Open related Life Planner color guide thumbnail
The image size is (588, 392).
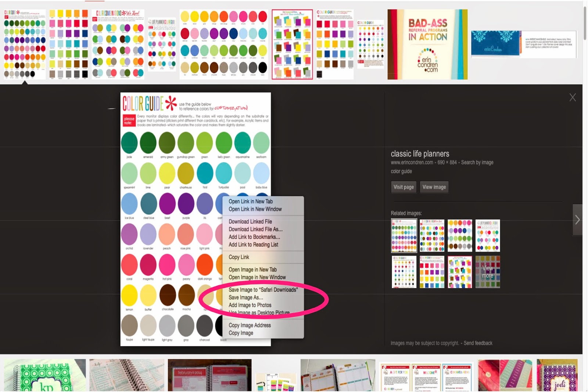pos(488,235)
